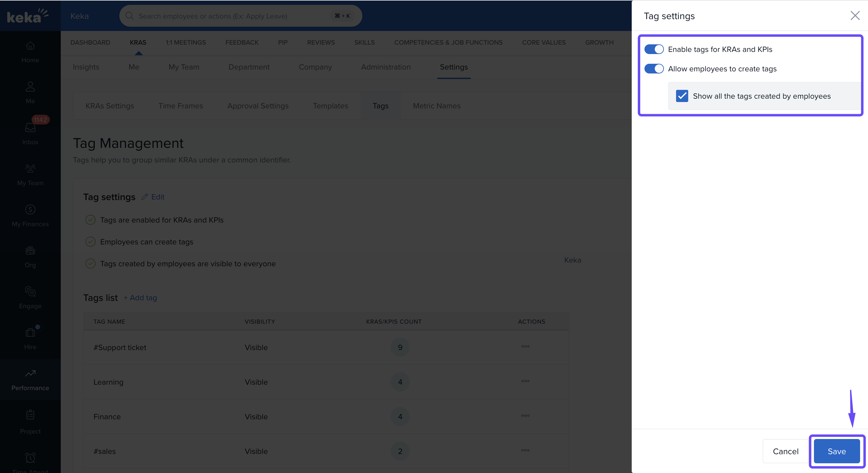The width and height of the screenshot is (868, 473).
Task: Open actions menu for #Support ticket tag
Action: point(525,346)
